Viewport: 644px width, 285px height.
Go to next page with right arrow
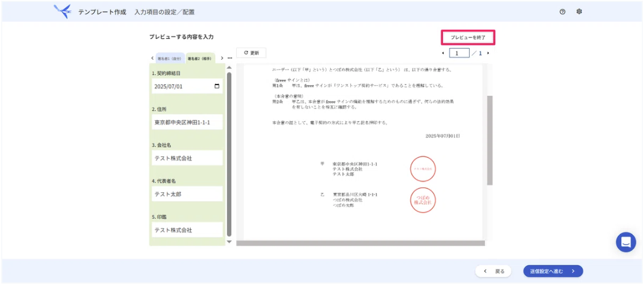click(x=488, y=54)
